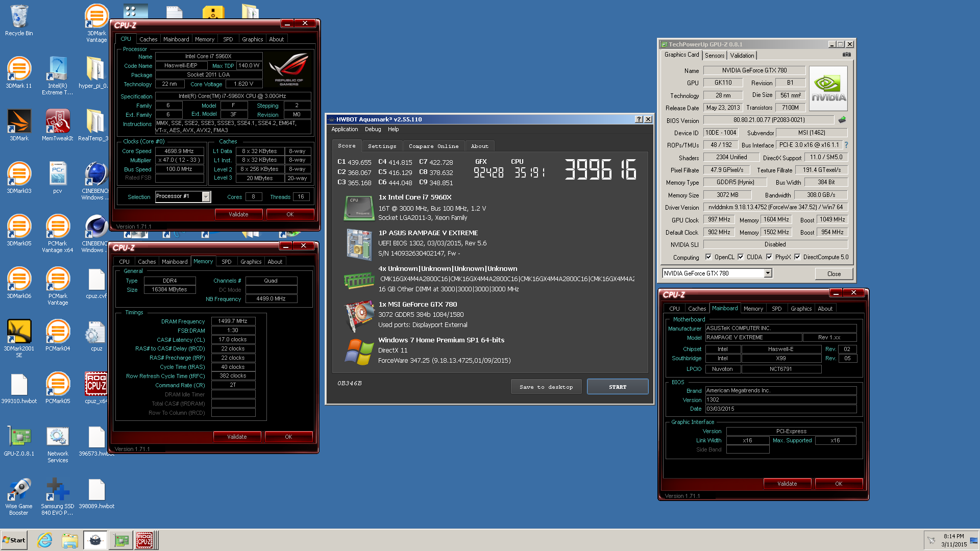This screenshot has width=980, height=551.
Task: Click Save to desktop button
Action: click(546, 387)
